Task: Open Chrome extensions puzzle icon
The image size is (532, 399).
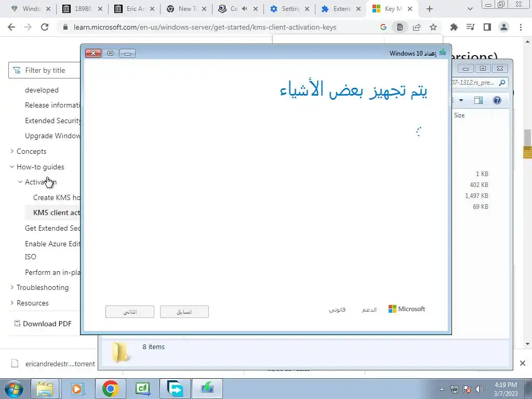Action: [x=454, y=27]
